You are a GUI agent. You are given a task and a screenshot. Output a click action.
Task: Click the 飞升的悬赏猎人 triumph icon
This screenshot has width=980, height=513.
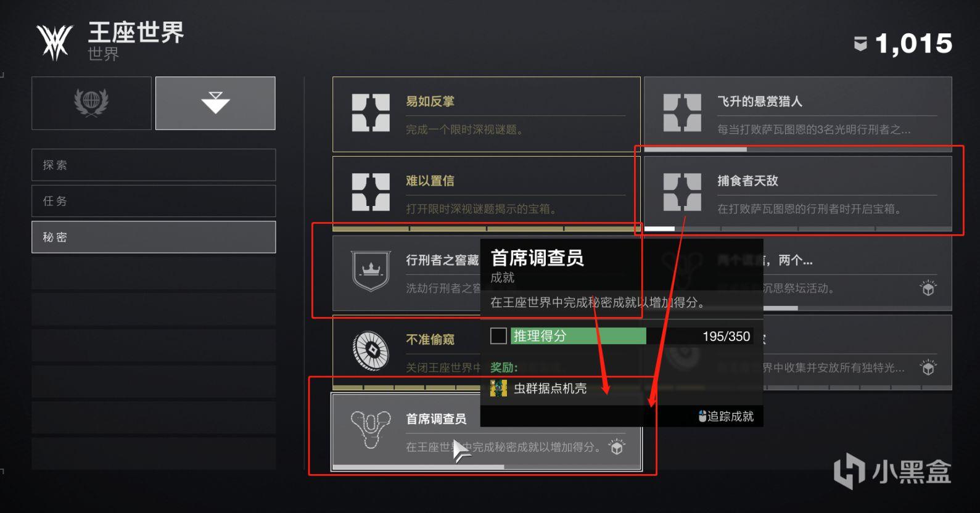pos(682,113)
